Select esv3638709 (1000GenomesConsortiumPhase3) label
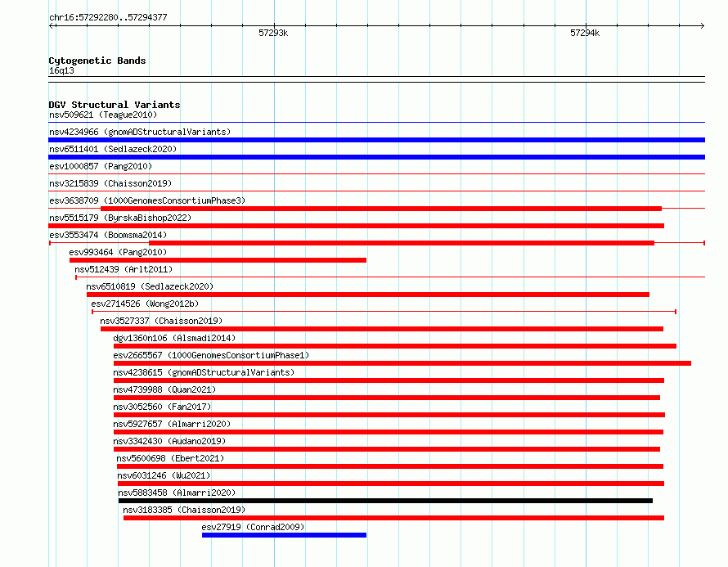The height and width of the screenshot is (567, 728). (147, 200)
